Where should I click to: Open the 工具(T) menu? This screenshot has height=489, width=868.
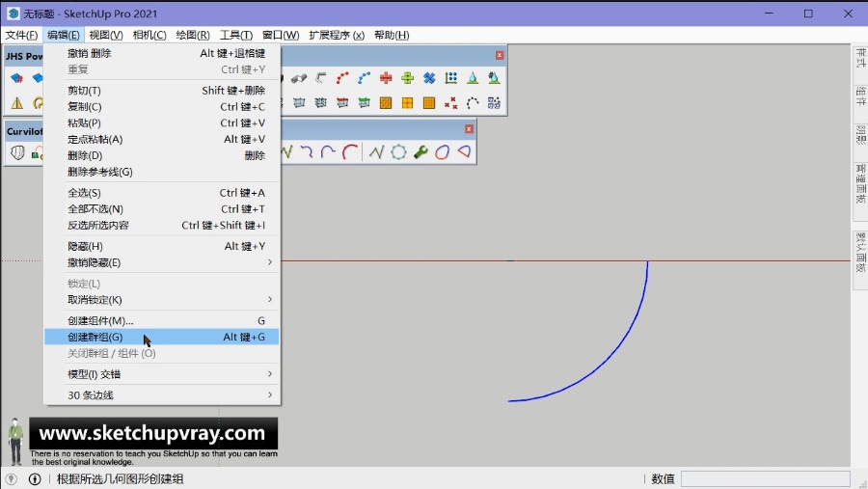[236, 35]
